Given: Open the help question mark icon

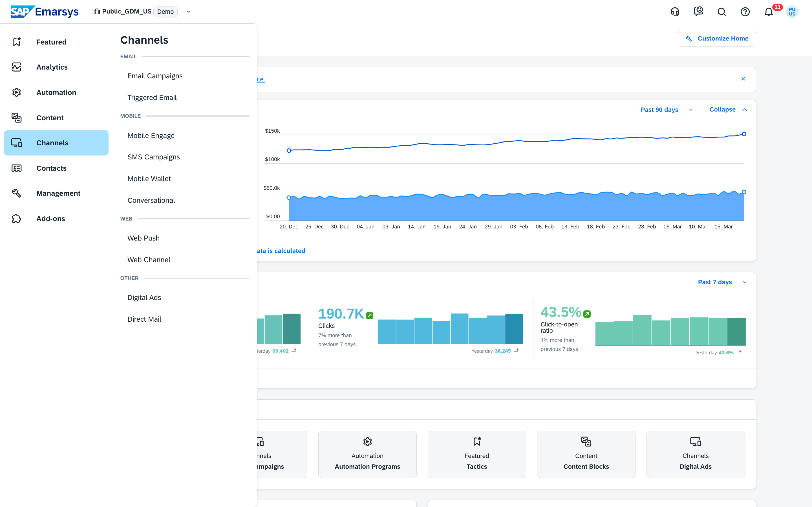Looking at the screenshot, I should point(745,12).
